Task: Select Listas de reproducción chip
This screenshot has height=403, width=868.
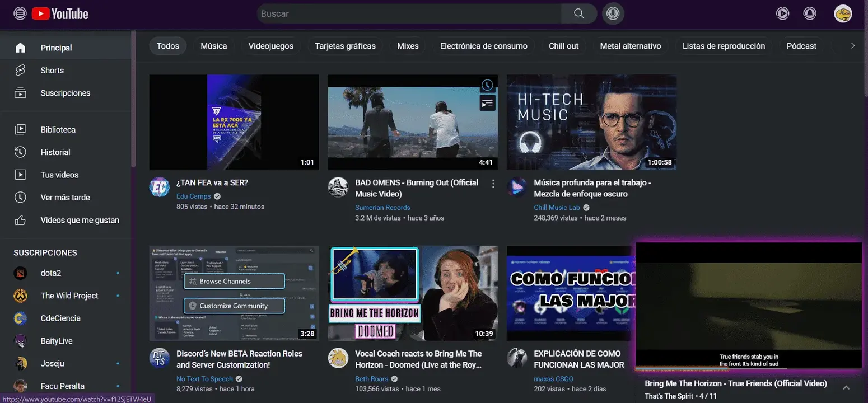Action: (724, 46)
